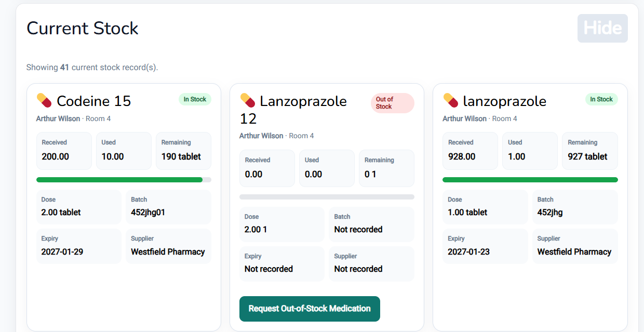Click Used 10.00 value
This screenshot has width=644, height=332.
(x=113, y=156)
